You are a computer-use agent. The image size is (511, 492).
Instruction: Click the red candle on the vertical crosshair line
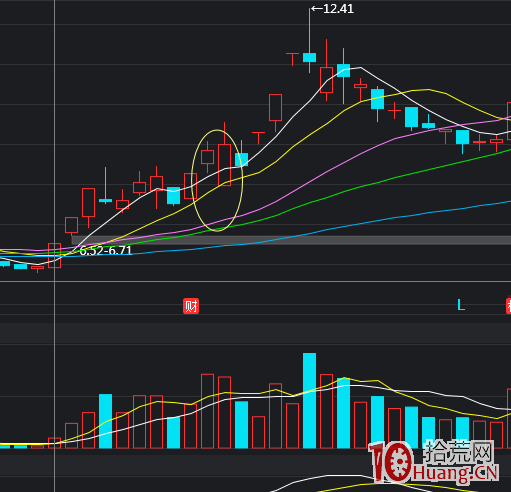pyautogui.click(x=55, y=255)
